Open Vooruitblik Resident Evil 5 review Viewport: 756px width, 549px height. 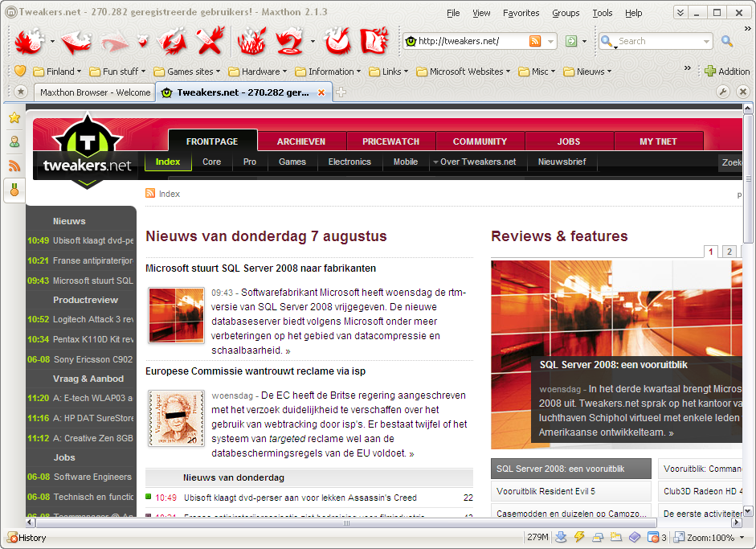pyautogui.click(x=571, y=491)
